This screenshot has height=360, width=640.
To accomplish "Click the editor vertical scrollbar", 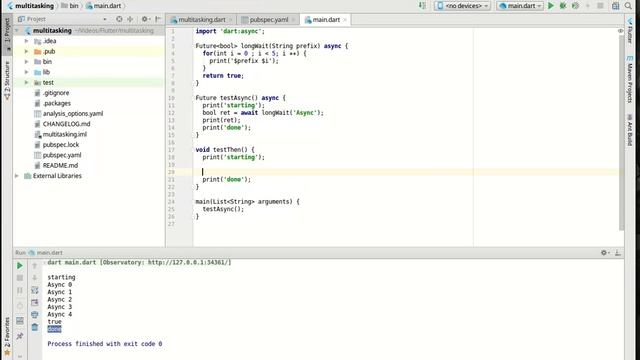I will coord(621,133).
